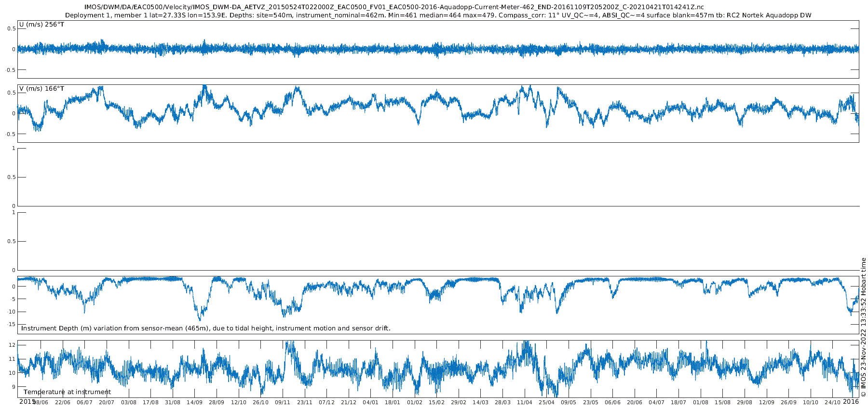Screen dimensions: 868x410
Task: Click the '09/11' date tick
Action: [x=283, y=403]
